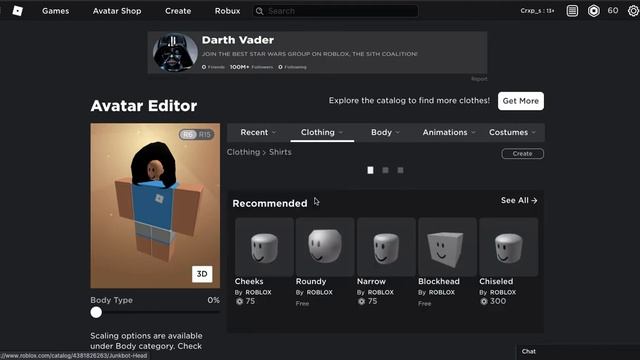The height and width of the screenshot is (360, 640).
Task: Select the Roundy head thumbnail
Action: 325,247
